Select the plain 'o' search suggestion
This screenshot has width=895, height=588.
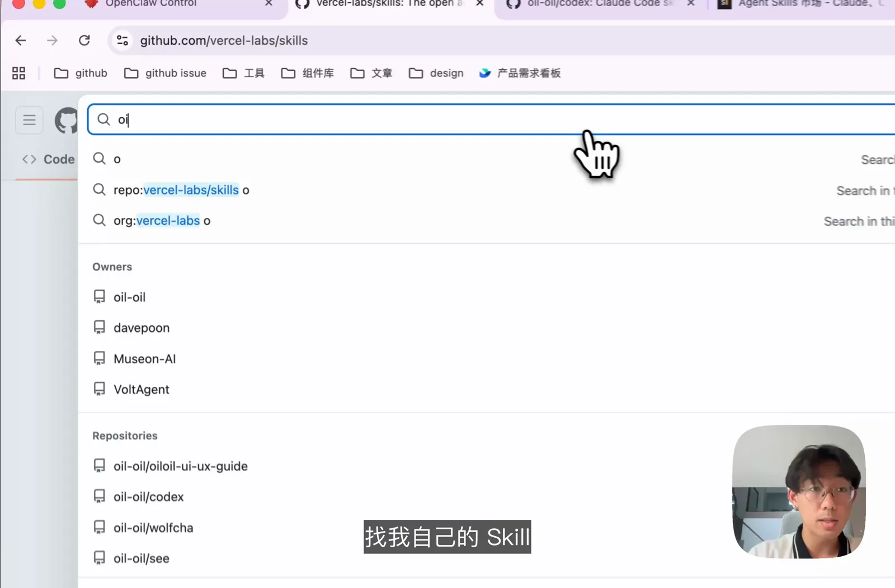pos(487,159)
